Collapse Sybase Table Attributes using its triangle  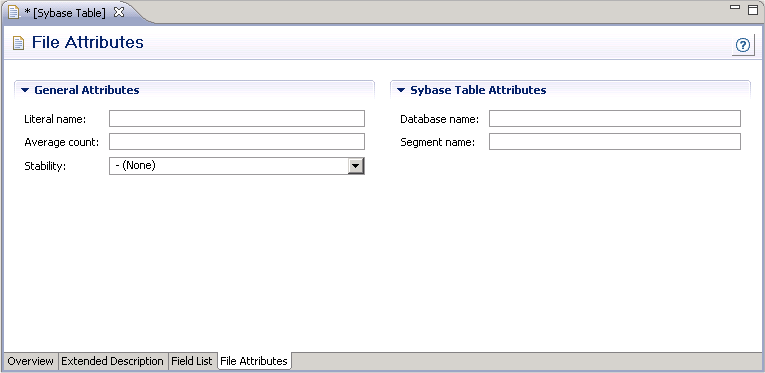[401, 90]
